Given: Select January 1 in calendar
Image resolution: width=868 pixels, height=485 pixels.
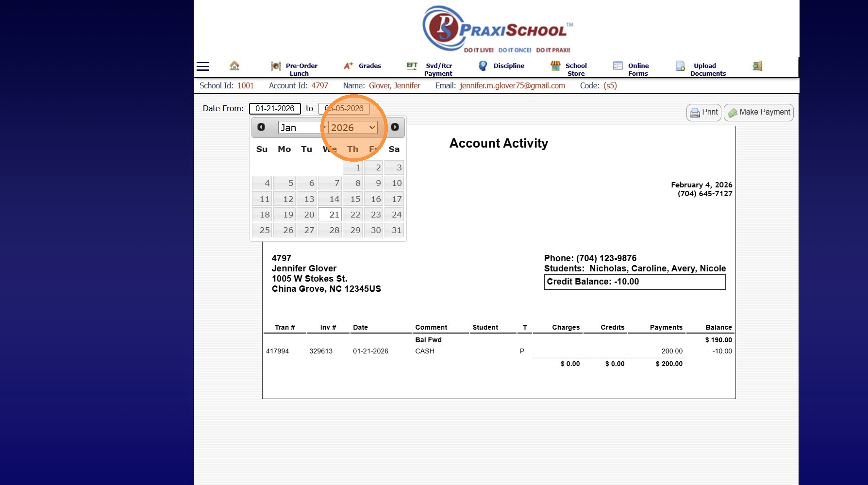Looking at the screenshot, I should [353, 167].
